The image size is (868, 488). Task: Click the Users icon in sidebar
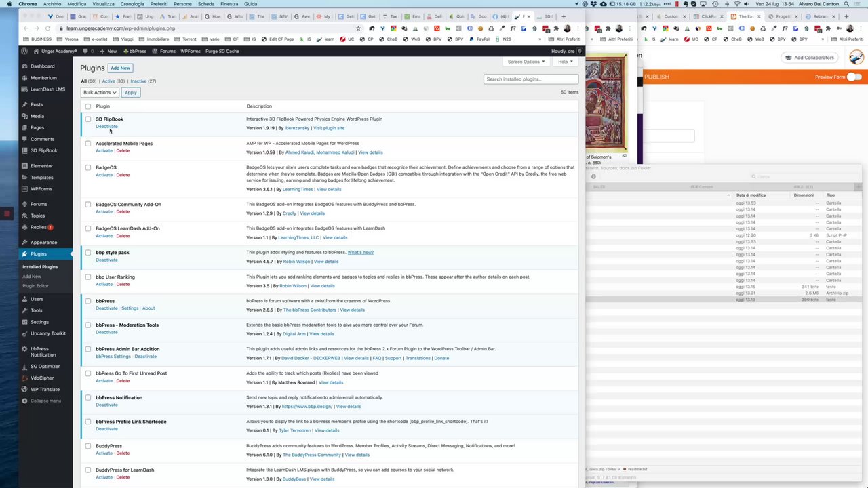(x=24, y=299)
